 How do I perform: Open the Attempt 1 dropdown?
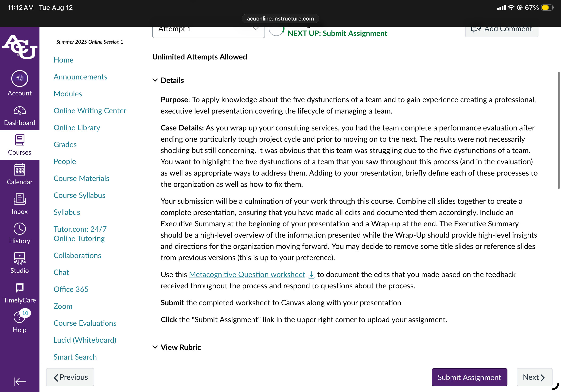click(208, 30)
